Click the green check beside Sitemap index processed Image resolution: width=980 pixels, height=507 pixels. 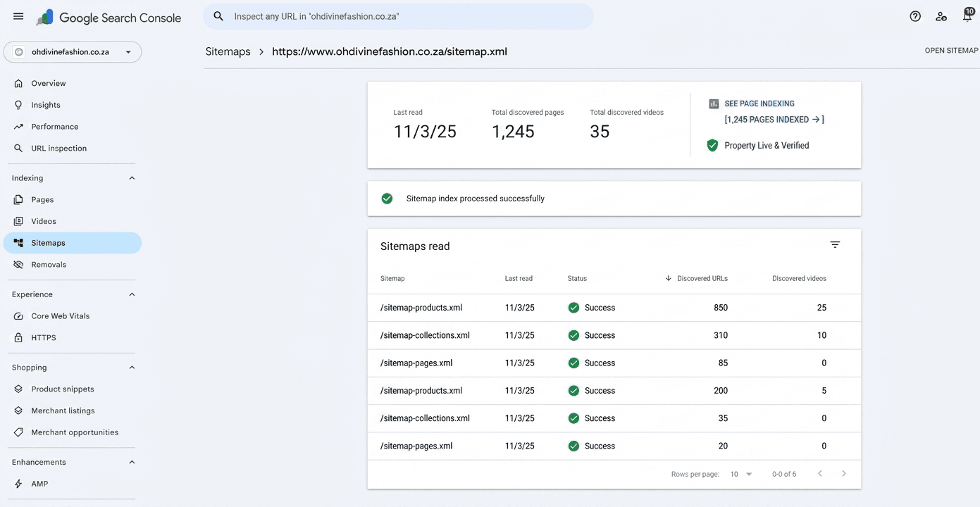pyautogui.click(x=387, y=199)
